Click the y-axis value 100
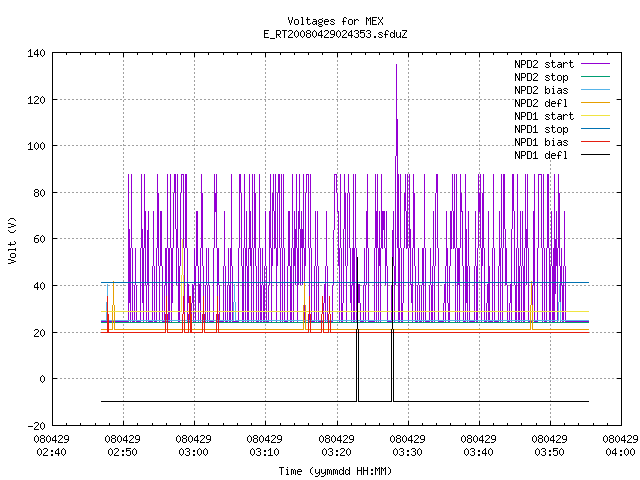The width and height of the screenshot is (640, 480). [36, 146]
